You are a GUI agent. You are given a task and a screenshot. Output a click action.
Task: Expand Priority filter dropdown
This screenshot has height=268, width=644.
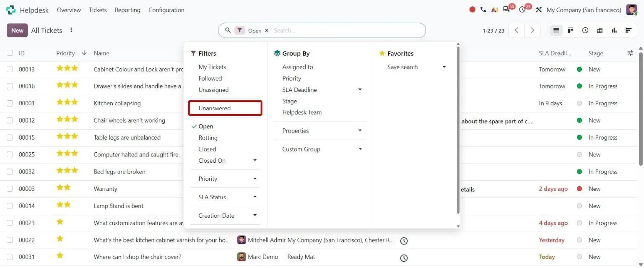pyautogui.click(x=255, y=179)
